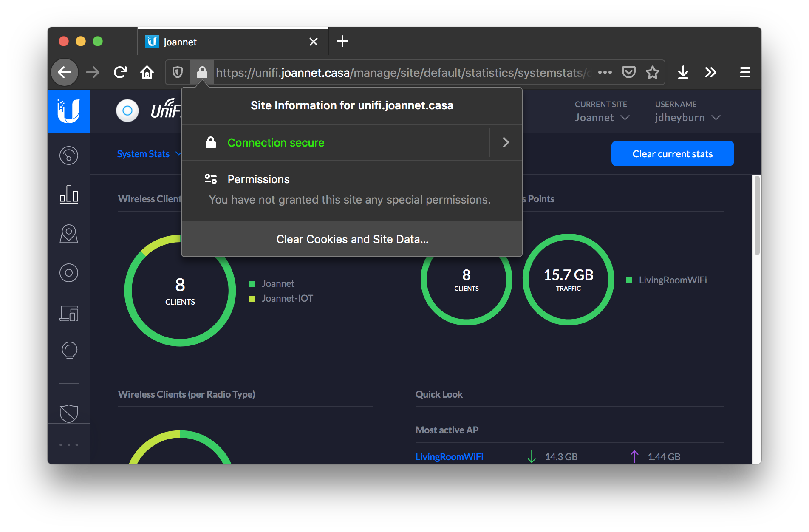Open the Map pin sidebar icon
The height and width of the screenshot is (532, 809).
(x=69, y=234)
